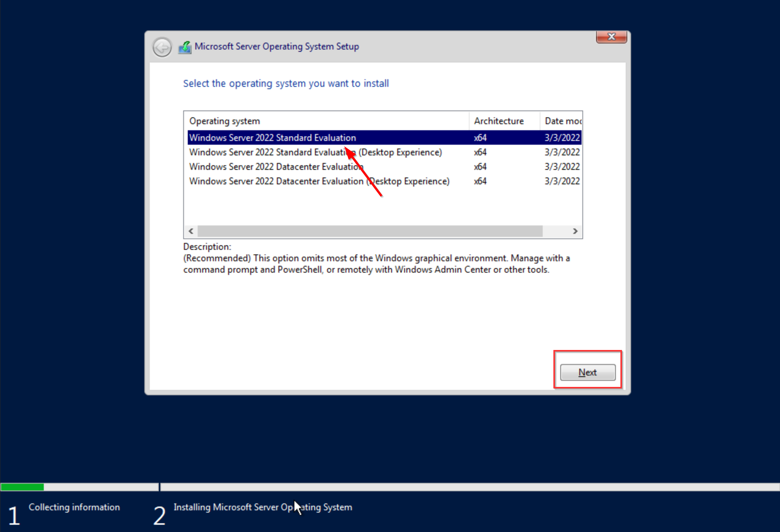780x532 pixels.
Task: Click x64 cell of Datacenter Evaluation row
Action: (x=480, y=167)
